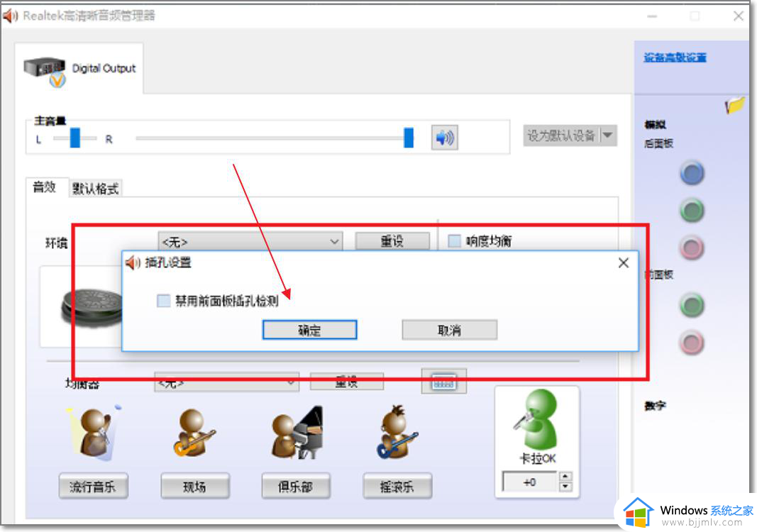This screenshot has width=757, height=532.
Task: Open the device advanced settings link
Action: [675, 57]
